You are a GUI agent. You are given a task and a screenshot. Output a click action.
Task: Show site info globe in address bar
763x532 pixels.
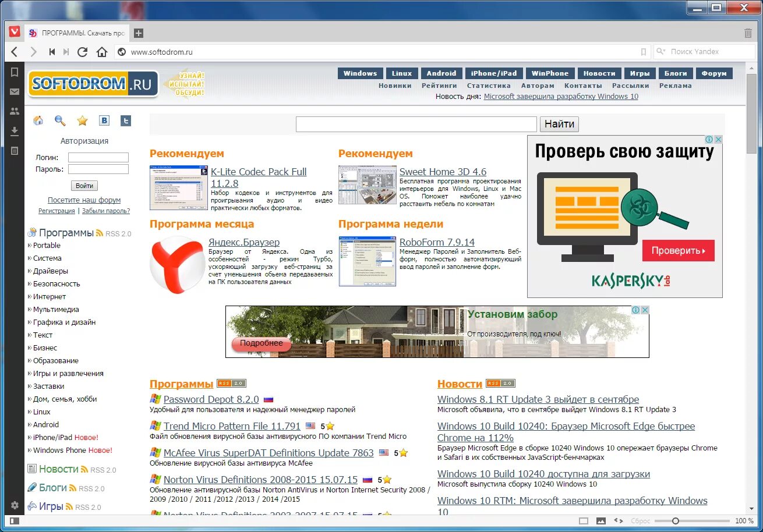122,52
